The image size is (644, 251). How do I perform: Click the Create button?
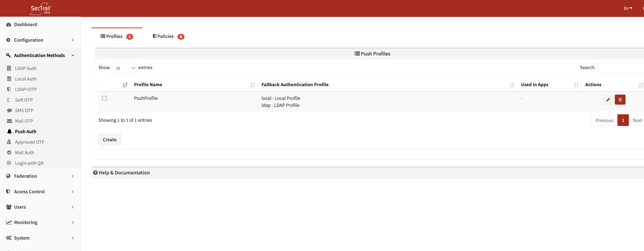click(x=110, y=140)
